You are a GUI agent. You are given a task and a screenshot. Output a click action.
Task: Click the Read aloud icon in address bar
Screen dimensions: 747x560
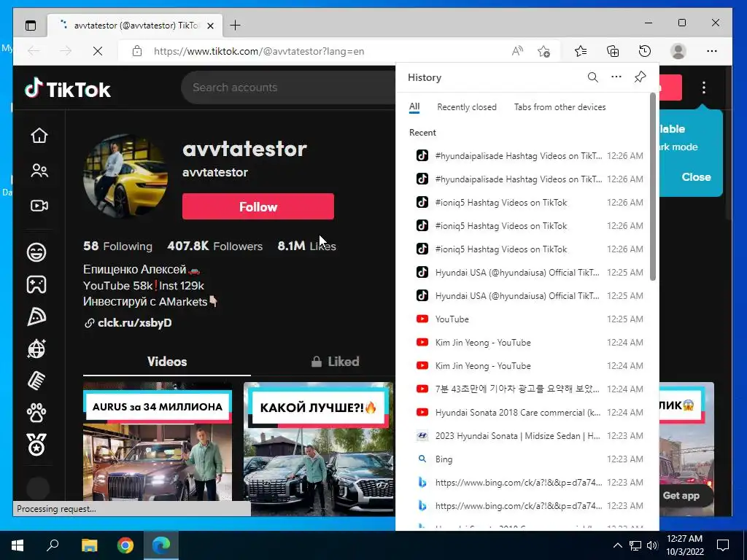tap(517, 51)
